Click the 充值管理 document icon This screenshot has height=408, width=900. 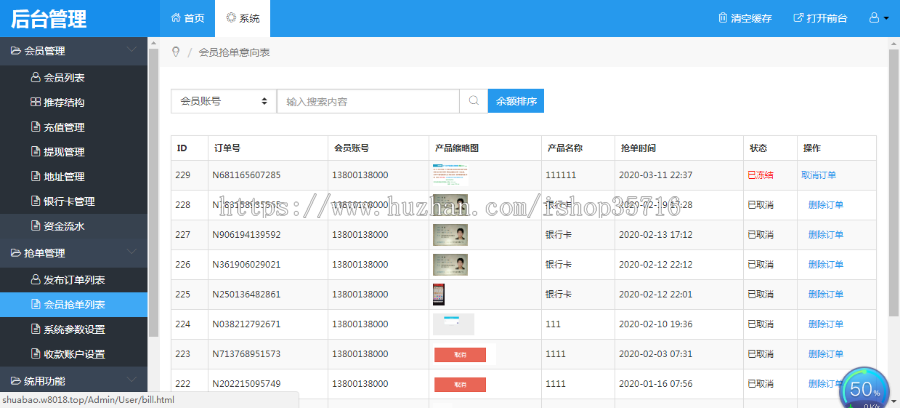click(35, 127)
